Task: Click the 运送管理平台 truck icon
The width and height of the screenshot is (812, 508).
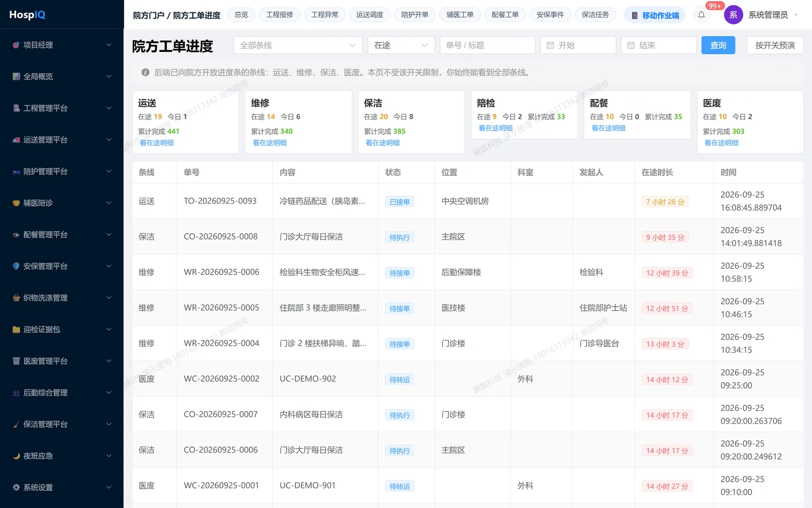Action: coord(16,140)
